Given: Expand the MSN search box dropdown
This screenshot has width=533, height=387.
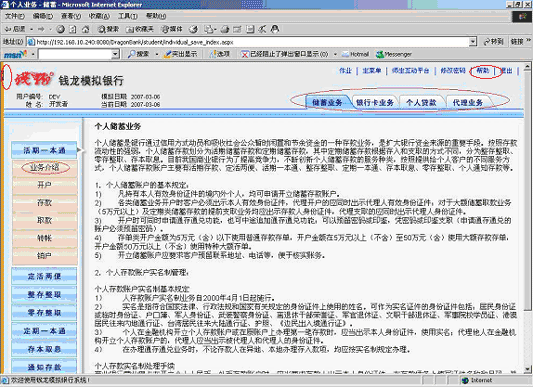Looking at the screenshot, I should coord(116,54).
